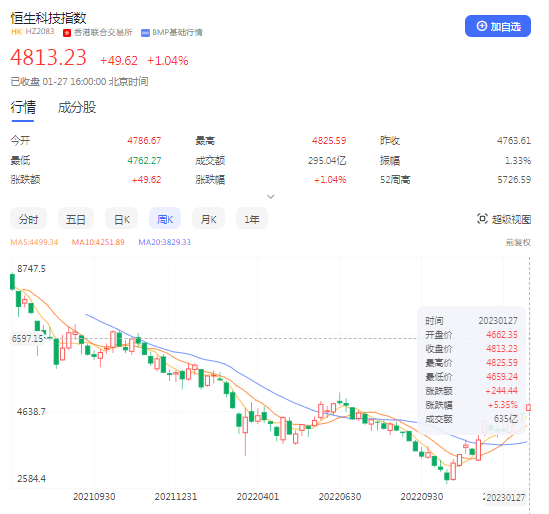Click the current price 4813.23
This screenshot has width=549, height=514.
[x=48, y=57]
